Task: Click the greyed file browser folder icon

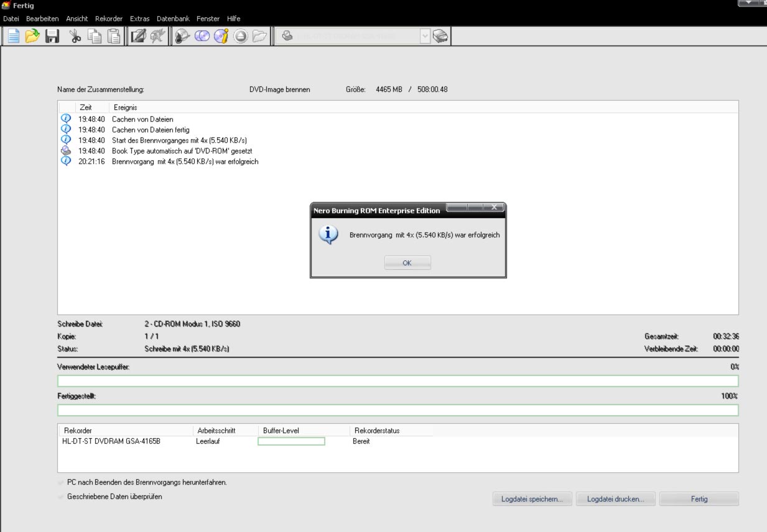Action: pos(260,36)
